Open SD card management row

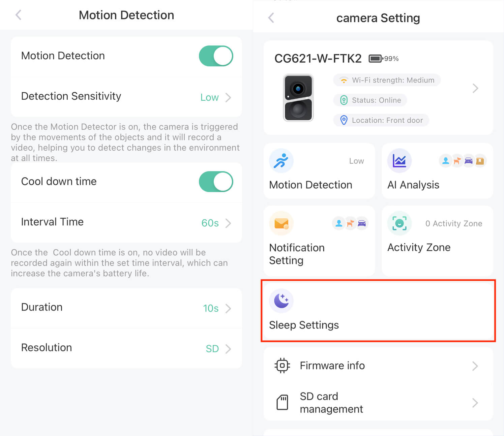[378, 402]
